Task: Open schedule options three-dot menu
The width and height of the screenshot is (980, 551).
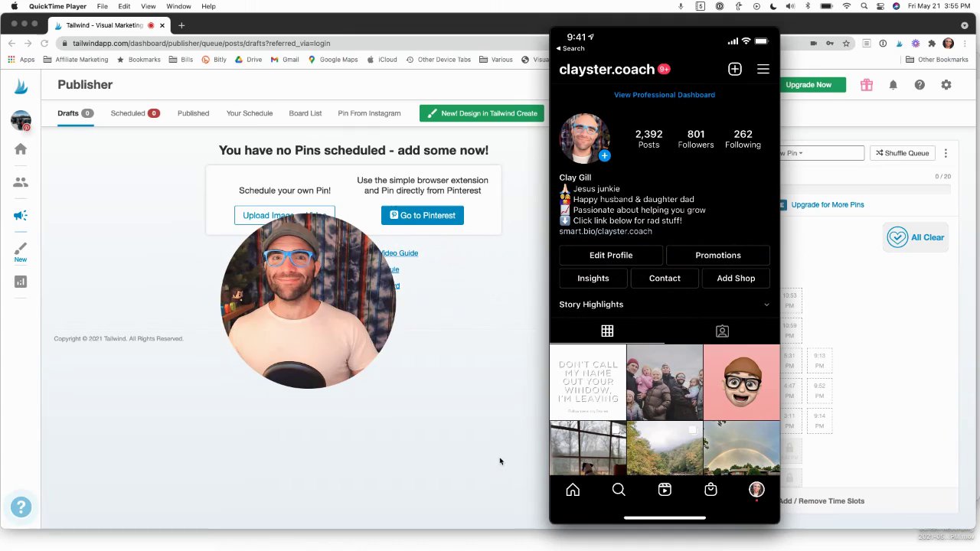Action: 946,153
